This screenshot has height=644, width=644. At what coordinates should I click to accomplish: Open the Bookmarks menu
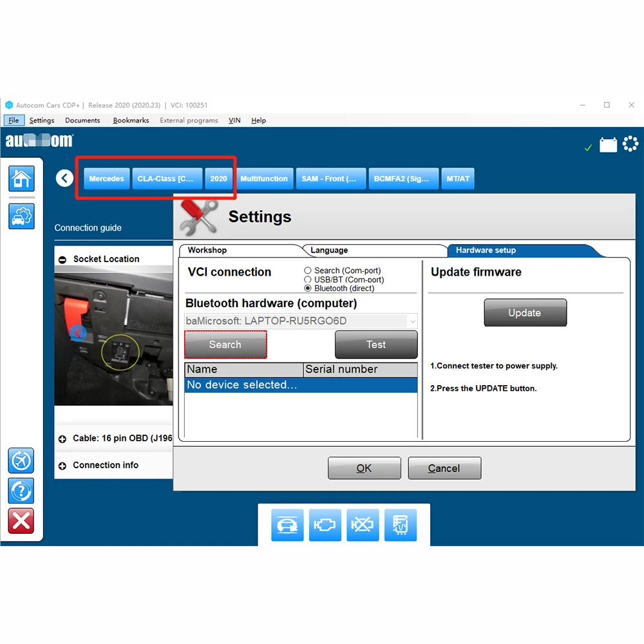click(131, 120)
